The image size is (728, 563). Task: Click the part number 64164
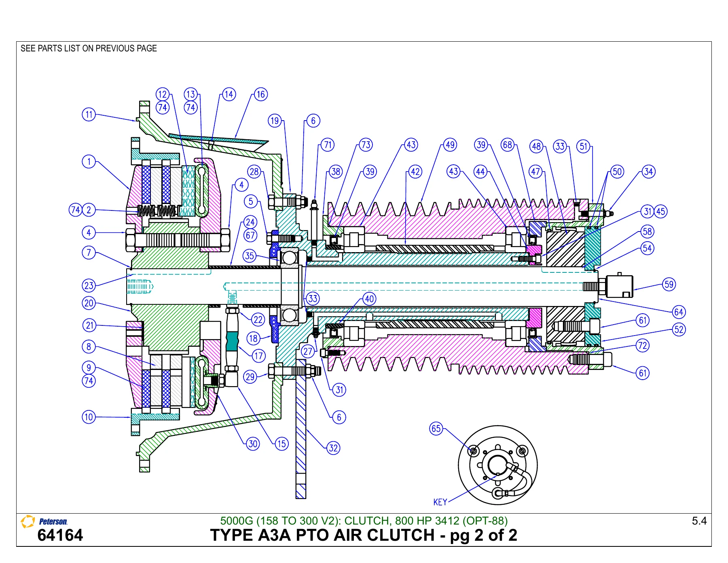(x=60, y=535)
